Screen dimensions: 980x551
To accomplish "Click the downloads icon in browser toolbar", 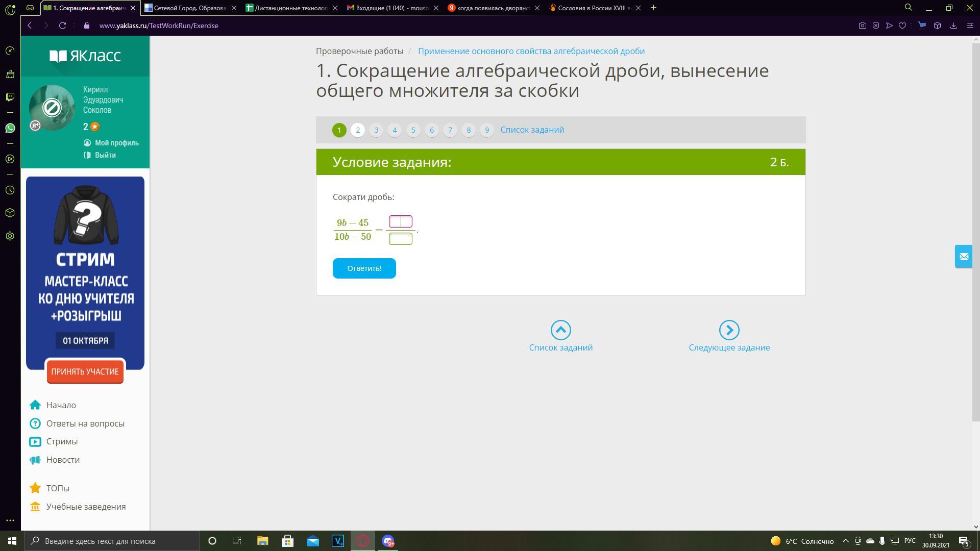I will [x=953, y=26].
